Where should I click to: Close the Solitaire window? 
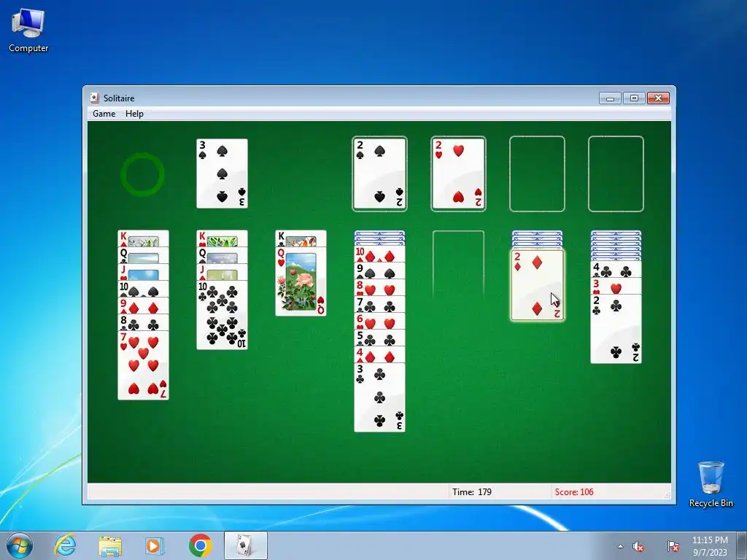(x=659, y=98)
